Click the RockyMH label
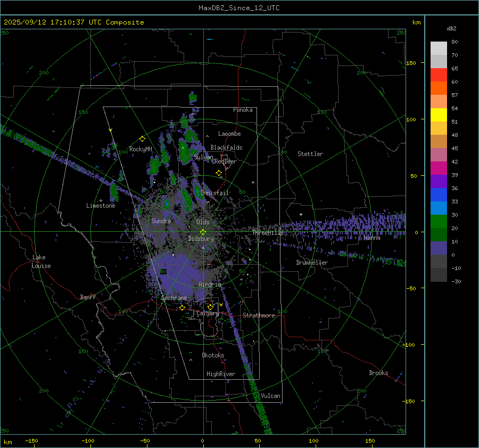The image size is (479, 448). click(x=141, y=149)
